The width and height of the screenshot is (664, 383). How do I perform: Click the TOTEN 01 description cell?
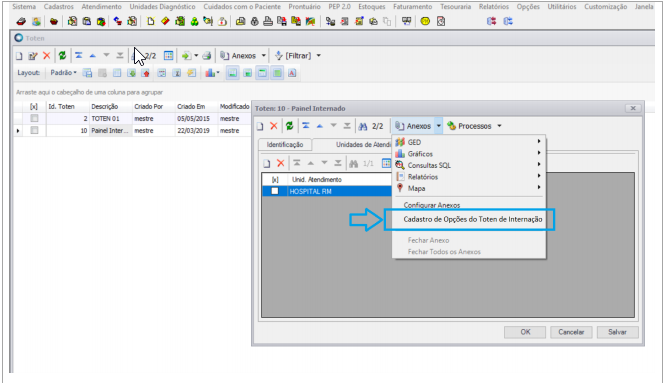(110, 119)
